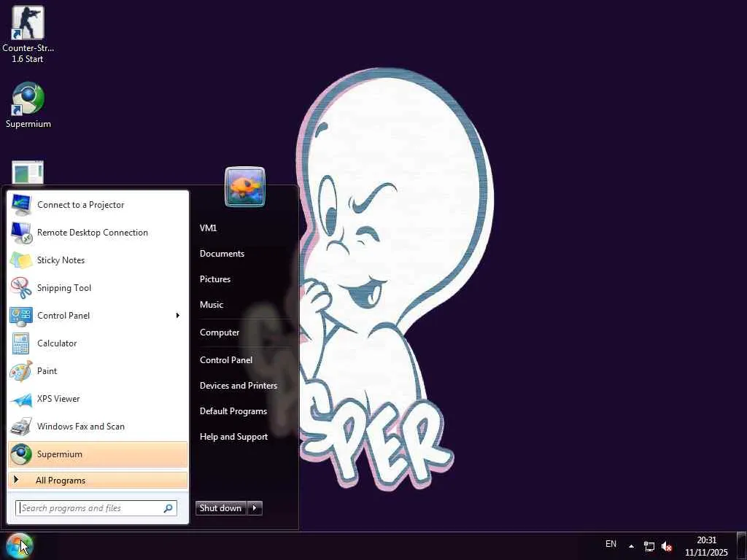The height and width of the screenshot is (560, 747).
Task: Click the Show desktop strip beside the clock
Action: (x=741, y=546)
